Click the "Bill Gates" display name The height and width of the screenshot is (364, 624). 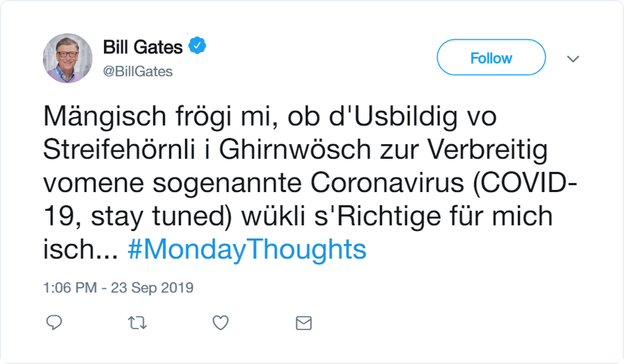click(143, 47)
